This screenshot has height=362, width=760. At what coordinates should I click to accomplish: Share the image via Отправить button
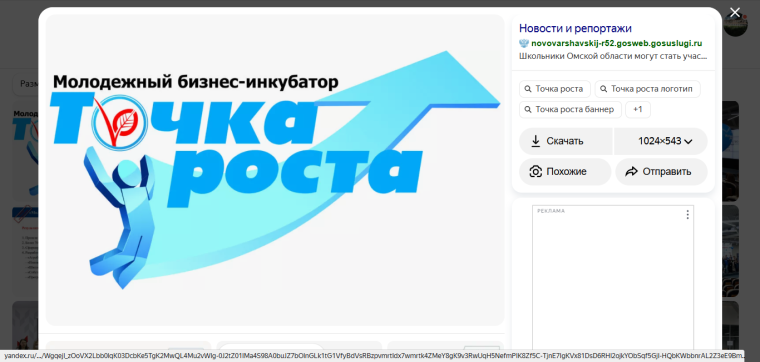661,172
